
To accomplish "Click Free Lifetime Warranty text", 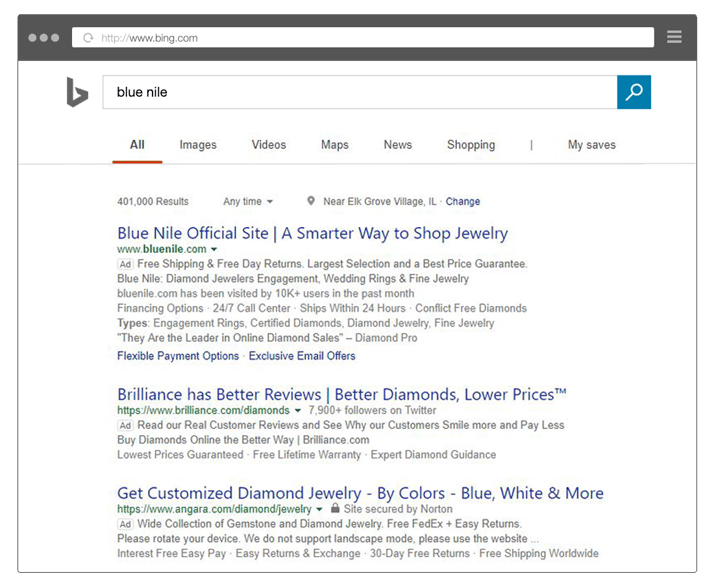I will click(307, 454).
